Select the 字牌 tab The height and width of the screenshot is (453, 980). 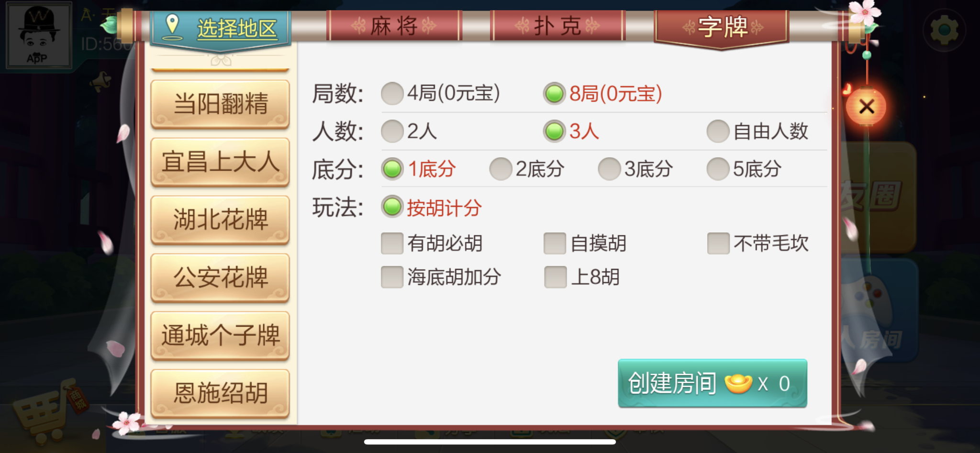pos(722,27)
